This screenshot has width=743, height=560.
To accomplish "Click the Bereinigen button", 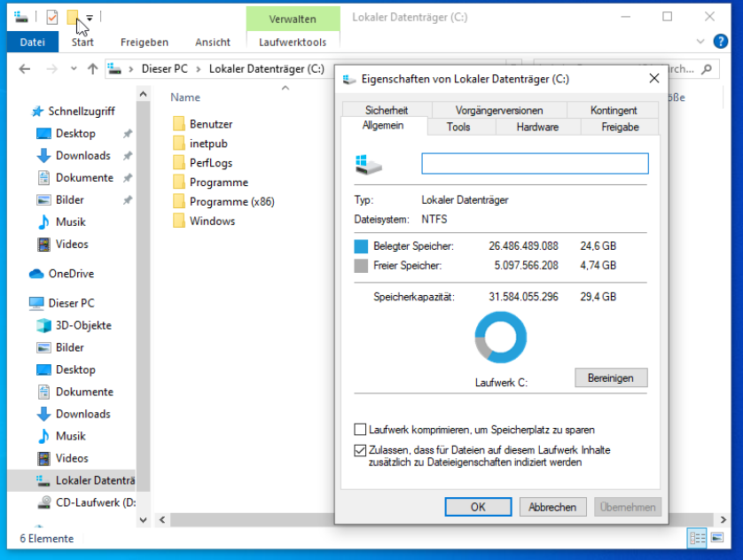I will point(610,377).
